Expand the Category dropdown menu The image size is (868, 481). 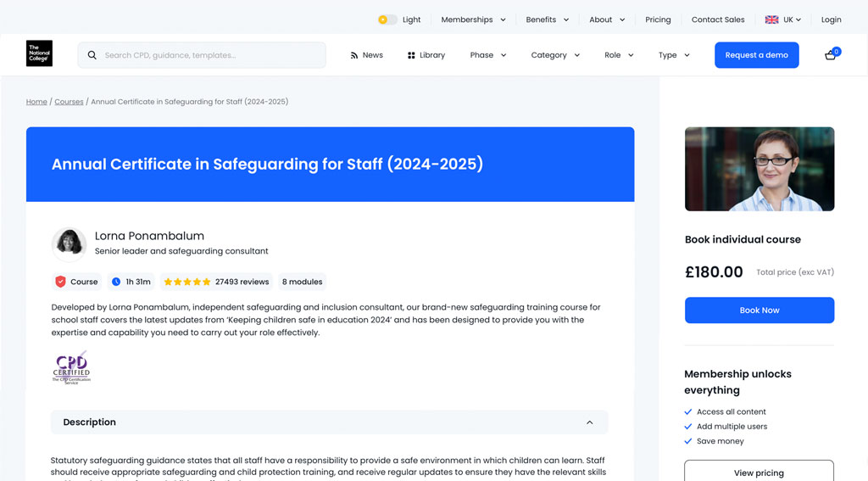(555, 55)
